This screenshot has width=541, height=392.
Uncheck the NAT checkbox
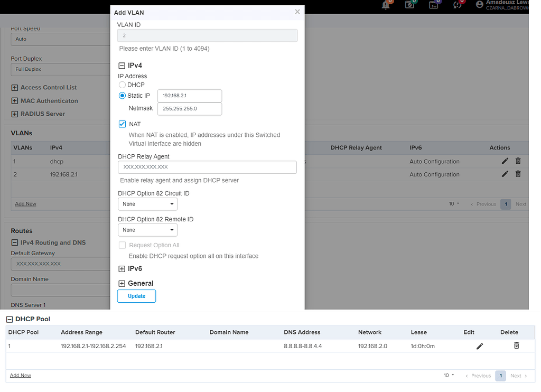[x=123, y=124]
